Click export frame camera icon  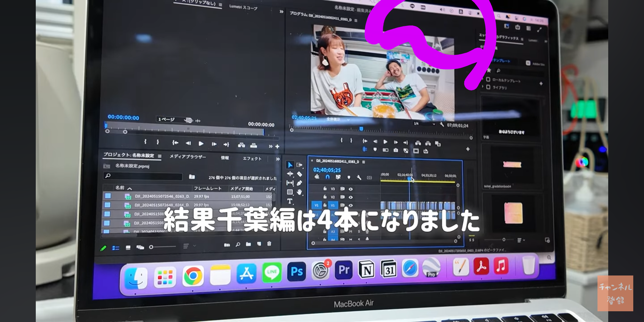pyautogui.click(x=396, y=150)
